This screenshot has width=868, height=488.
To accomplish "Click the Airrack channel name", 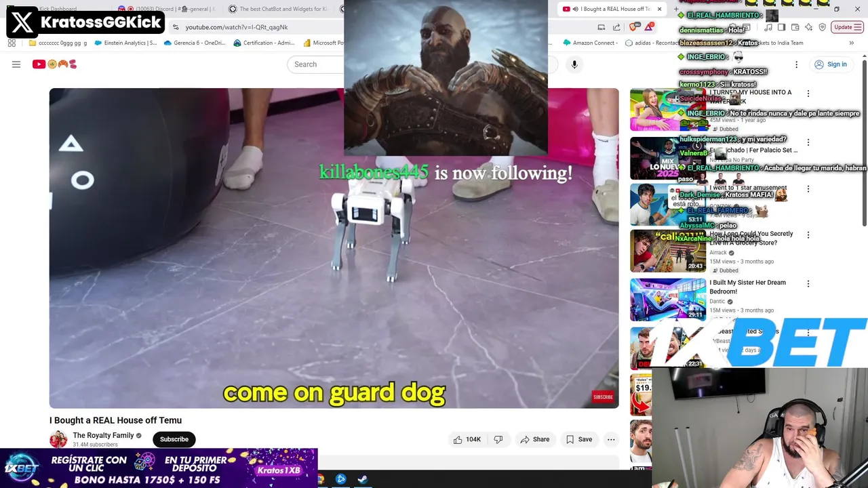I will [718, 252].
